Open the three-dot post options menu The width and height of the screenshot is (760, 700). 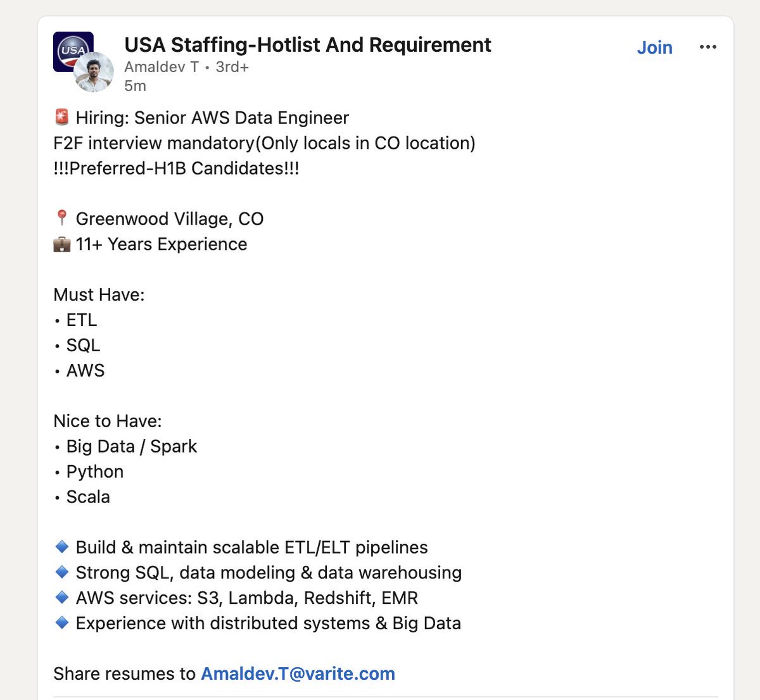click(x=707, y=47)
